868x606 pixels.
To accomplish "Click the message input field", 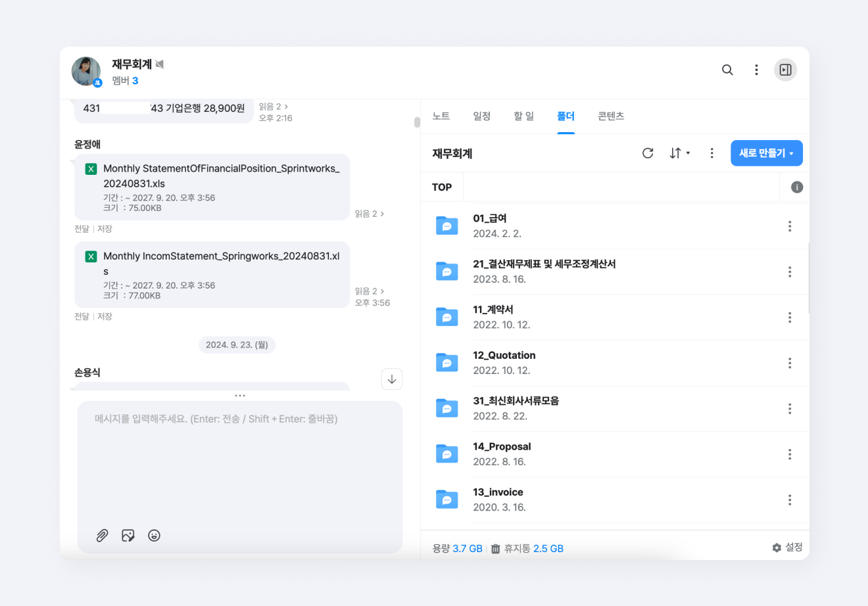I will [240, 460].
